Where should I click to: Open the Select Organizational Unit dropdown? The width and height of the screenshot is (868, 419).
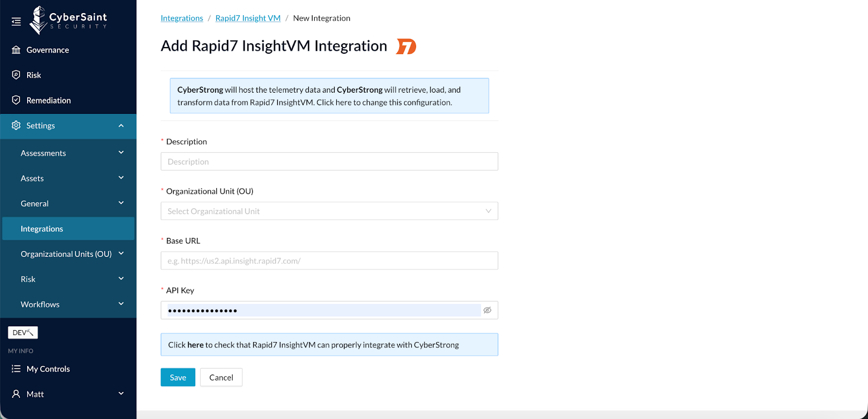pyautogui.click(x=329, y=211)
